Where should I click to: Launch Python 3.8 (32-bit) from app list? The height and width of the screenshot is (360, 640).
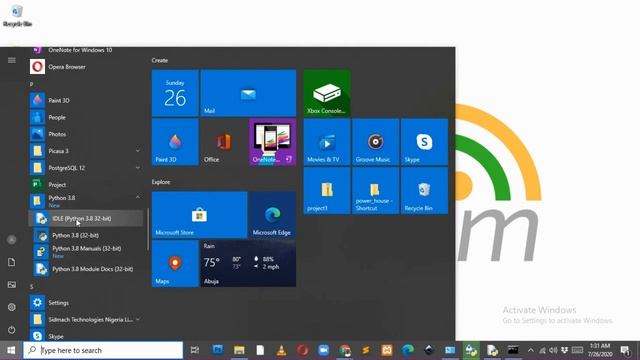click(x=86, y=236)
